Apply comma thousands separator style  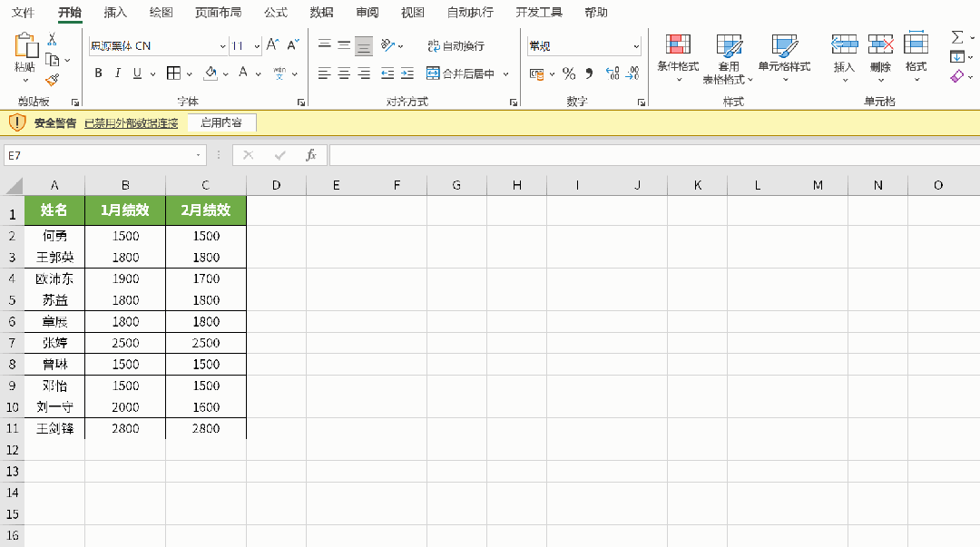point(589,73)
